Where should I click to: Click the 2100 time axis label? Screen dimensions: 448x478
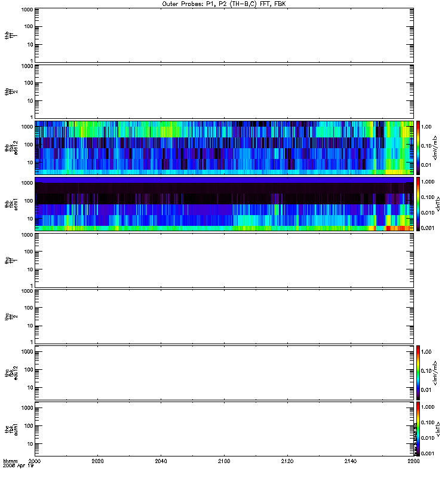click(x=224, y=461)
